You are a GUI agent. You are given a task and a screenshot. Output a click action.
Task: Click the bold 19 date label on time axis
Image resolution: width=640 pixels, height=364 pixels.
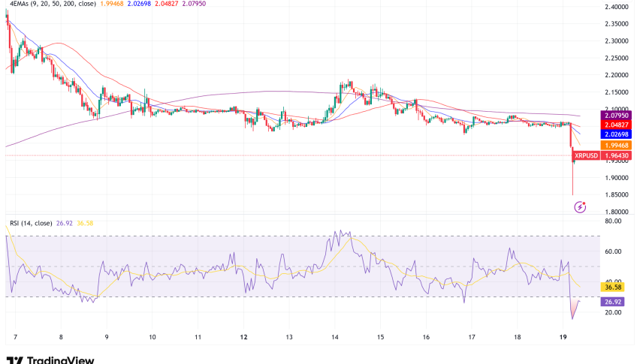564,338
